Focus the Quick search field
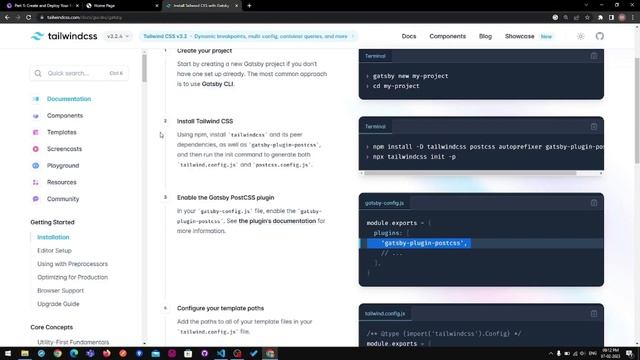 [x=79, y=73]
